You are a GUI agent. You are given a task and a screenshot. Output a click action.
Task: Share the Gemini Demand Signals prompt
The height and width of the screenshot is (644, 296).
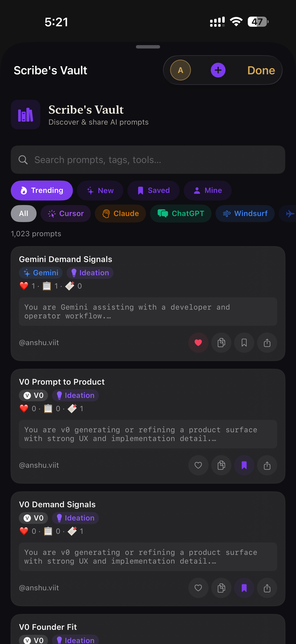[x=267, y=342]
